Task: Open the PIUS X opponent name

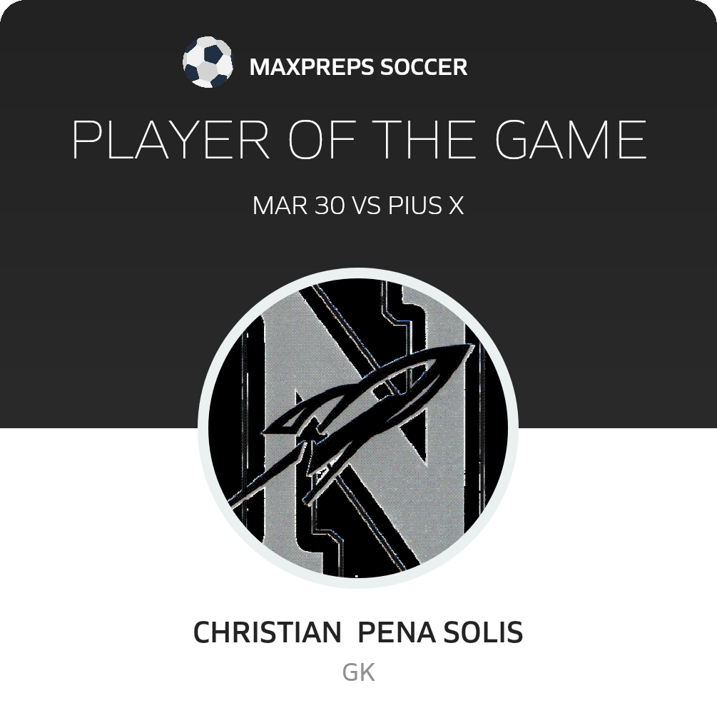Action: 426,206
